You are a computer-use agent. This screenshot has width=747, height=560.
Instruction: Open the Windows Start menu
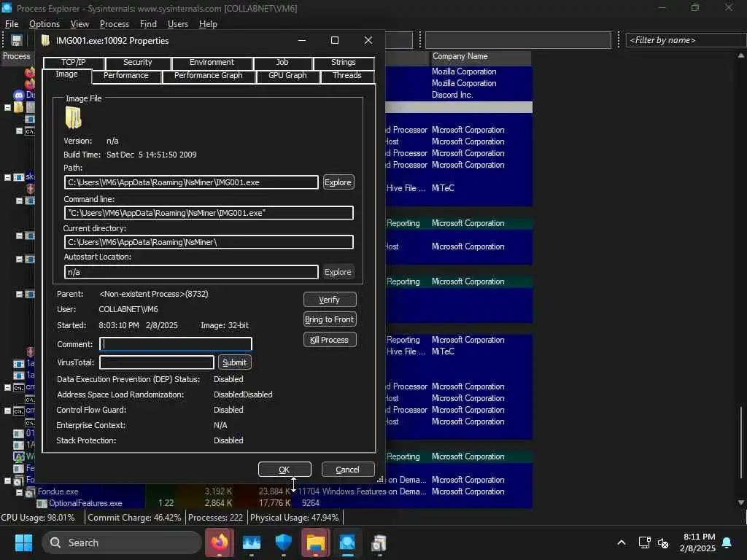coord(23,542)
